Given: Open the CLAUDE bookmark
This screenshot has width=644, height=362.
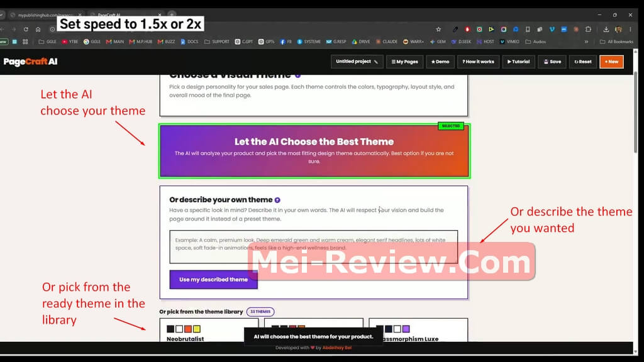Looking at the screenshot, I should pos(387,41).
